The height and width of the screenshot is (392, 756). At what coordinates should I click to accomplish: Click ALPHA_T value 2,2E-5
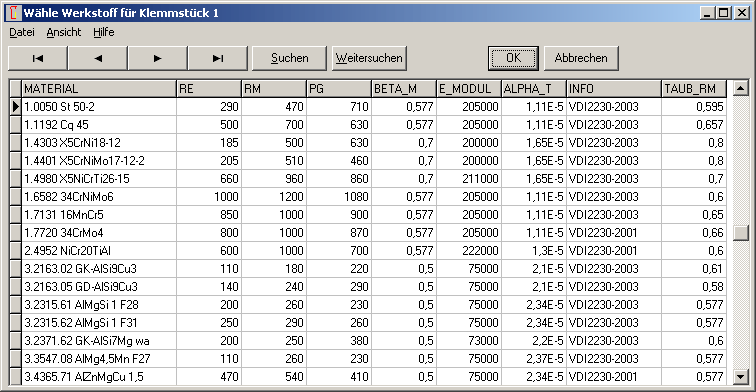click(x=534, y=341)
